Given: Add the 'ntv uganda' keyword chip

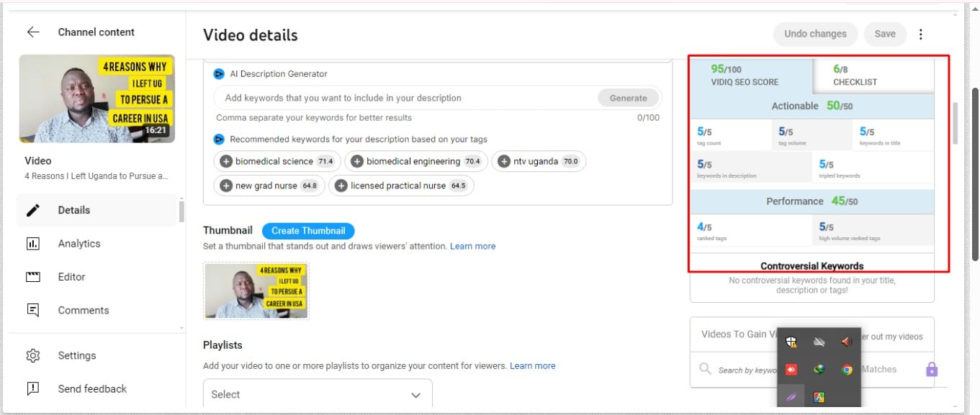Looking at the screenshot, I should click(x=503, y=162).
